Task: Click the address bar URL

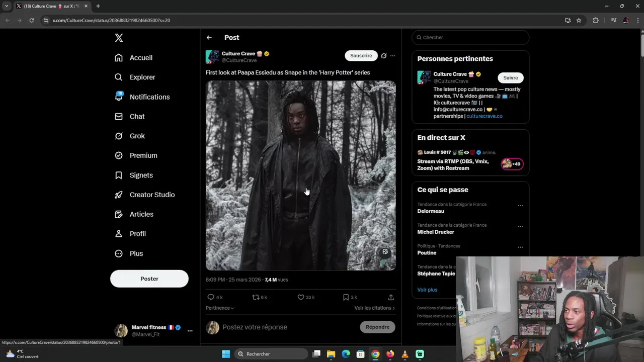Action: point(111,21)
